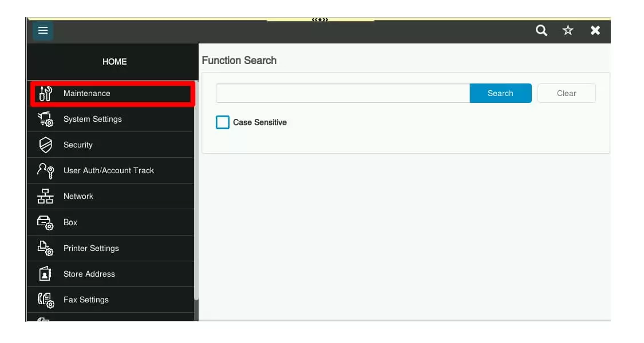Click the top edge panel collapse handle
The image size is (644, 343).
pos(320,19)
